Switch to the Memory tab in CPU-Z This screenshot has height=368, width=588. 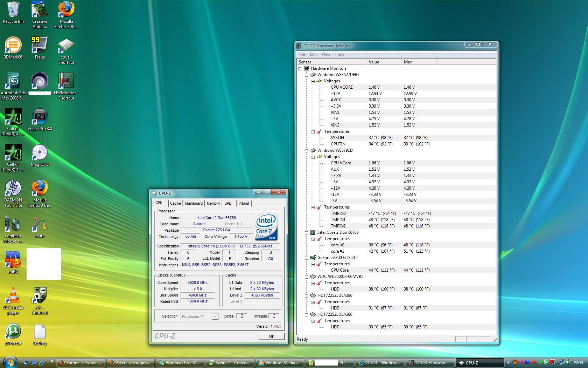click(213, 203)
